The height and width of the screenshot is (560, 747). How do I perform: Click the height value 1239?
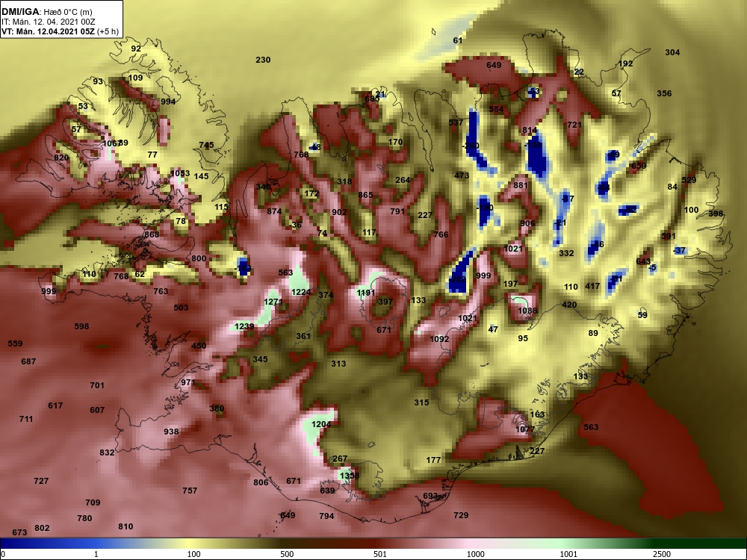244,327
